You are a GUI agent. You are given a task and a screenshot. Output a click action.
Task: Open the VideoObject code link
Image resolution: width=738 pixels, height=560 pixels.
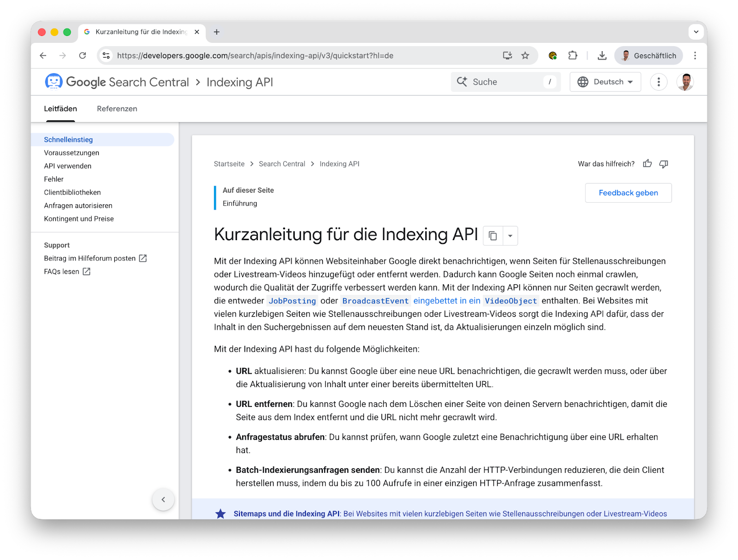click(511, 301)
